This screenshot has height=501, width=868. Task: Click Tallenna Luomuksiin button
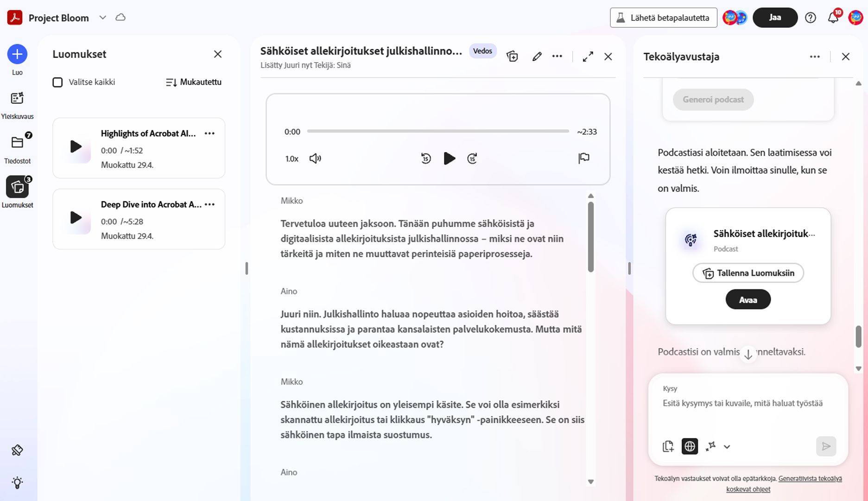click(748, 273)
